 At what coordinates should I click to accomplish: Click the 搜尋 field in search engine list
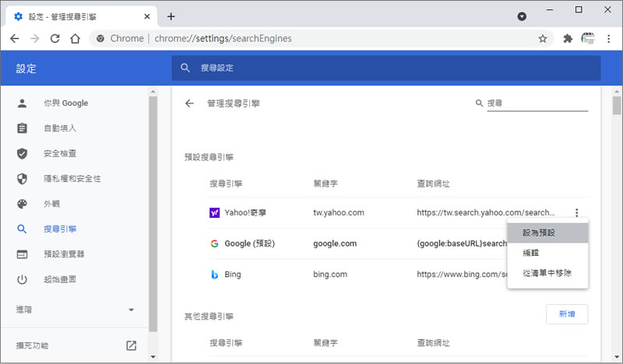(x=537, y=103)
